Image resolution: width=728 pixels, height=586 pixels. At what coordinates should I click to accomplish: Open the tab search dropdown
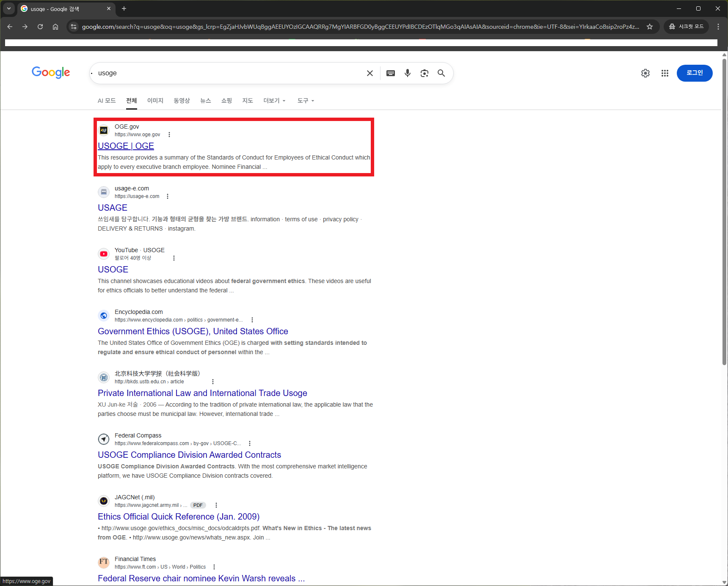tap(9, 8)
